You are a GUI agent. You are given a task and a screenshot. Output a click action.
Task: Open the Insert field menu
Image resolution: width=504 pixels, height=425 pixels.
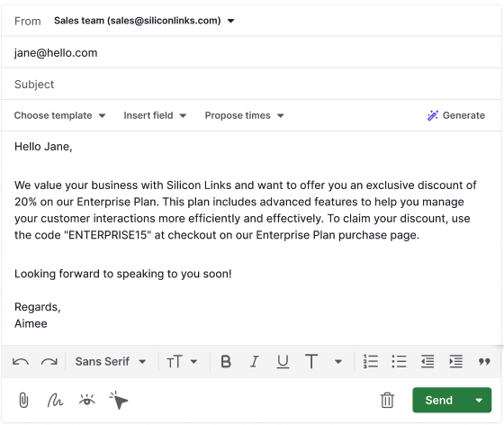click(155, 115)
